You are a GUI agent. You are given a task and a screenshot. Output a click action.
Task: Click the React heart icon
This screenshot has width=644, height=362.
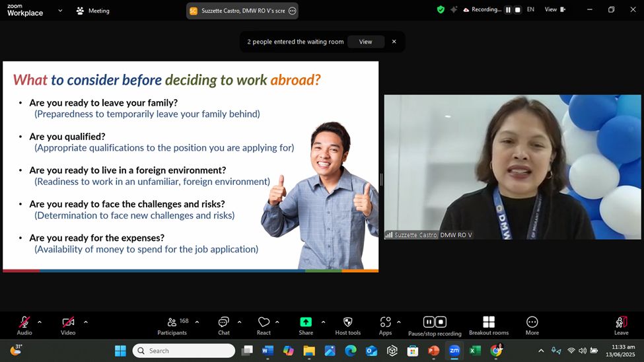pyautogui.click(x=264, y=322)
